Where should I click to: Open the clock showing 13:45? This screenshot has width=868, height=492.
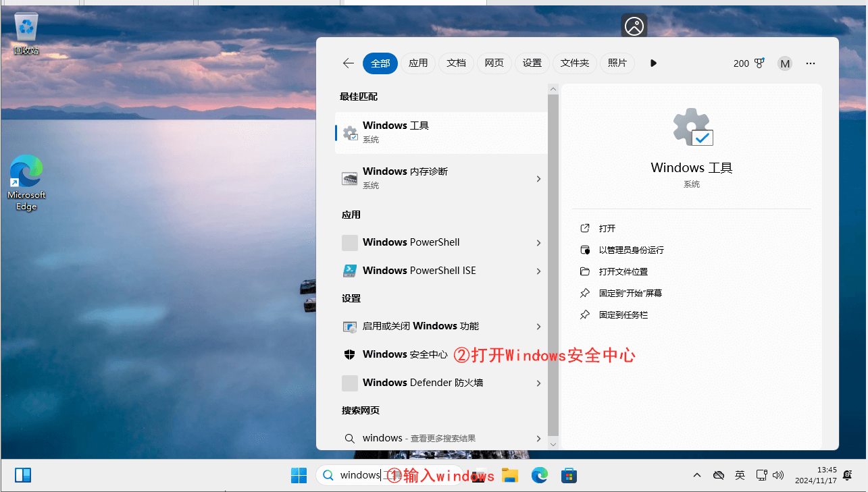pyautogui.click(x=817, y=475)
